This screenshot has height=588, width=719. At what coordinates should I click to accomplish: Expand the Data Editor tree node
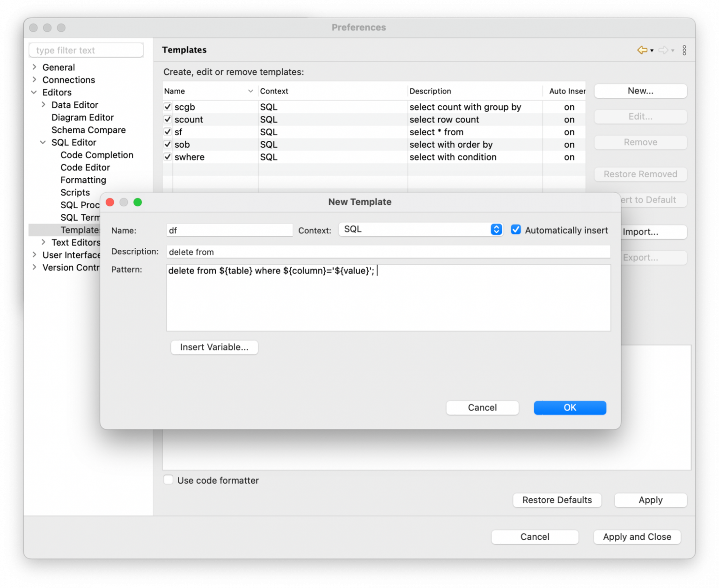44,105
